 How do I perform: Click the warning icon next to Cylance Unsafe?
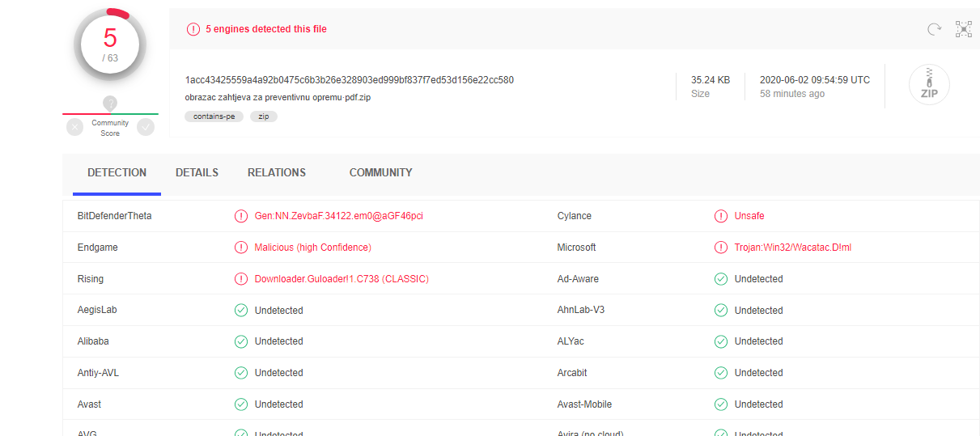(720, 216)
